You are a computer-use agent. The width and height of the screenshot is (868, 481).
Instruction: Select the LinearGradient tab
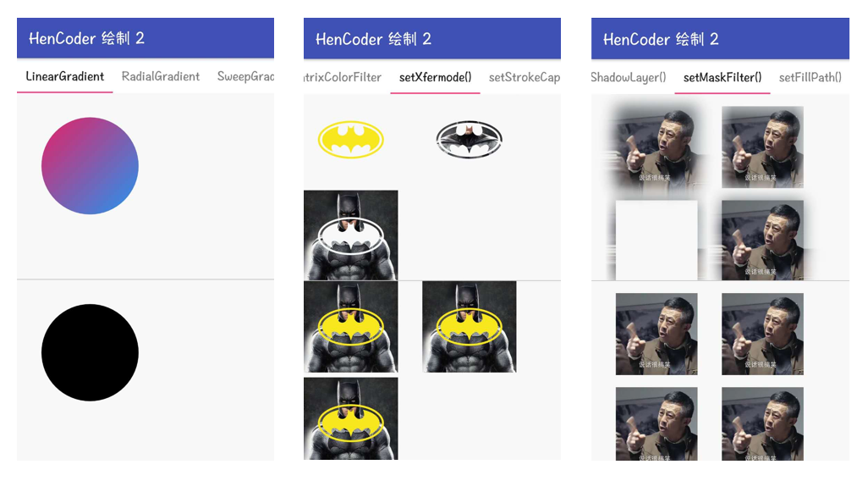(65, 76)
